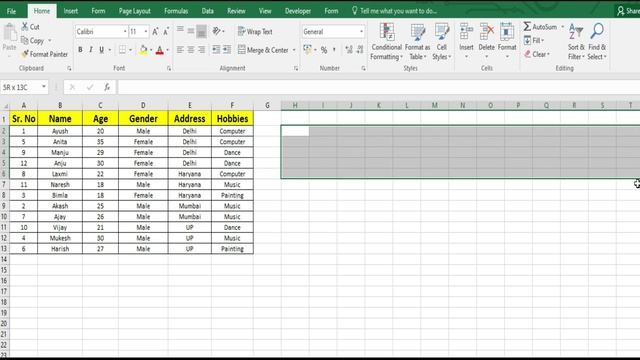Click Tell me what you want to do

[x=394, y=11]
